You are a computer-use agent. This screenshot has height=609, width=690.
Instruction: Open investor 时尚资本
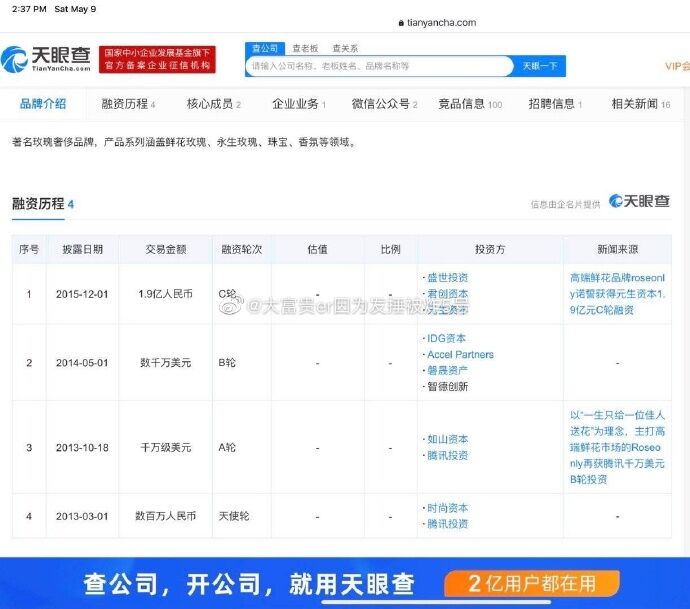pyautogui.click(x=448, y=508)
